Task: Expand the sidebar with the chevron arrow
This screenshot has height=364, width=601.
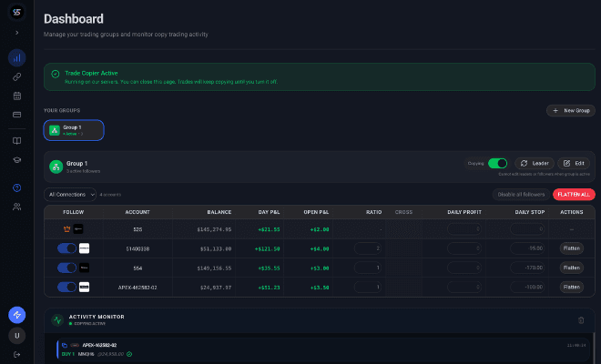Action: [x=17, y=33]
